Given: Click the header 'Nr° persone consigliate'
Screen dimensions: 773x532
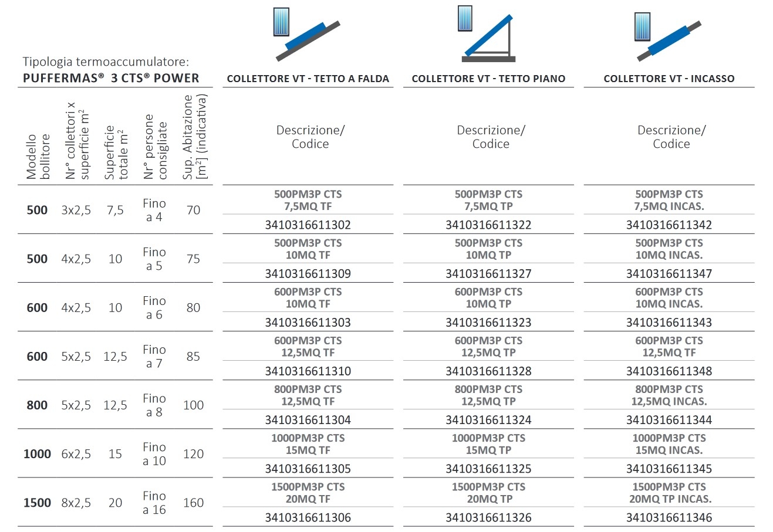Looking at the screenshot, I should pos(156,147).
